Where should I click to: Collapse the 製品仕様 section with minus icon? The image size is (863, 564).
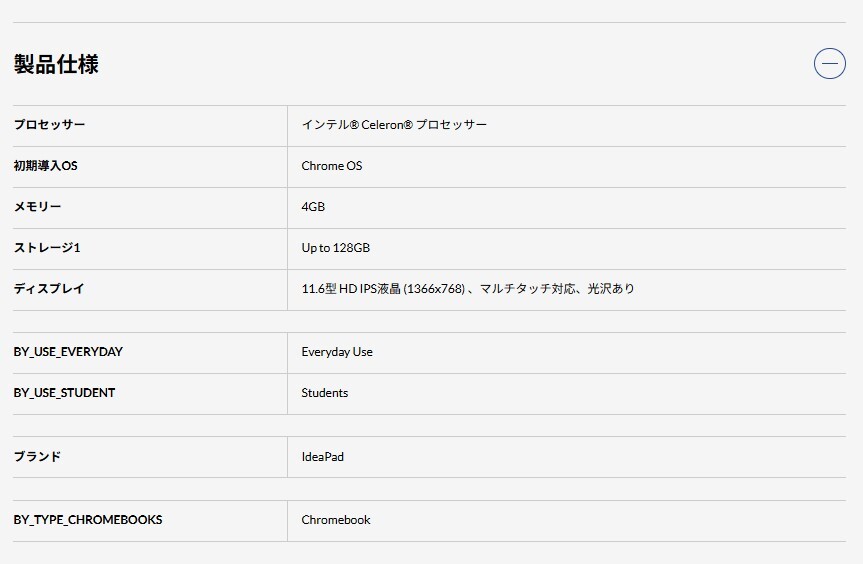pyautogui.click(x=829, y=64)
